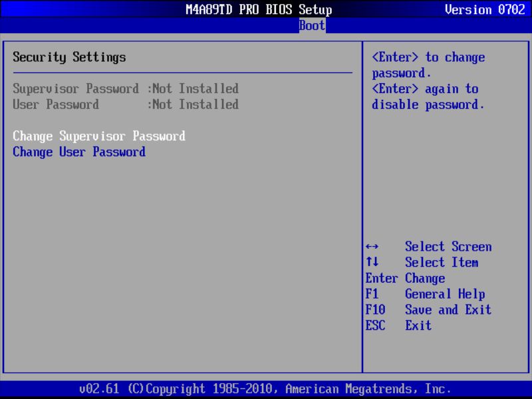Select Change Supervisor Password

pos(98,136)
